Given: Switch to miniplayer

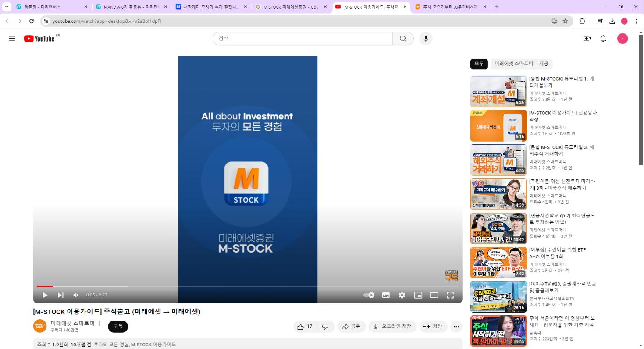Looking at the screenshot, I should (418, 295).
